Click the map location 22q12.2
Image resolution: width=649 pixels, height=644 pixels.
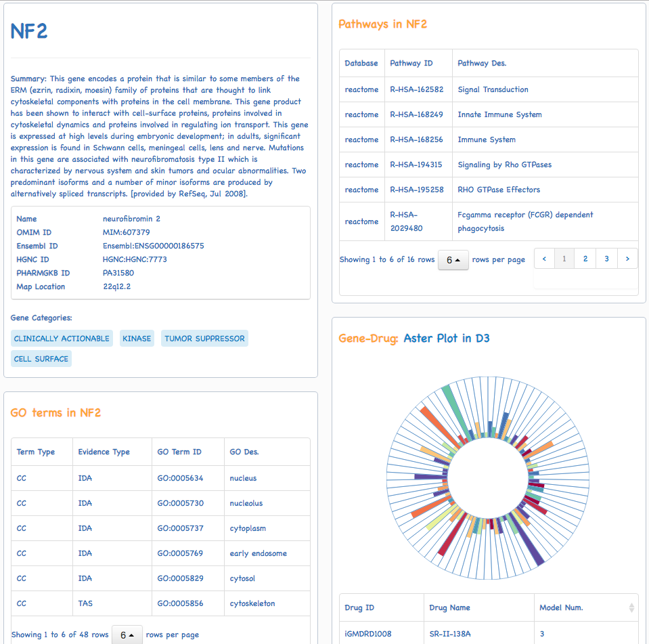116,286
